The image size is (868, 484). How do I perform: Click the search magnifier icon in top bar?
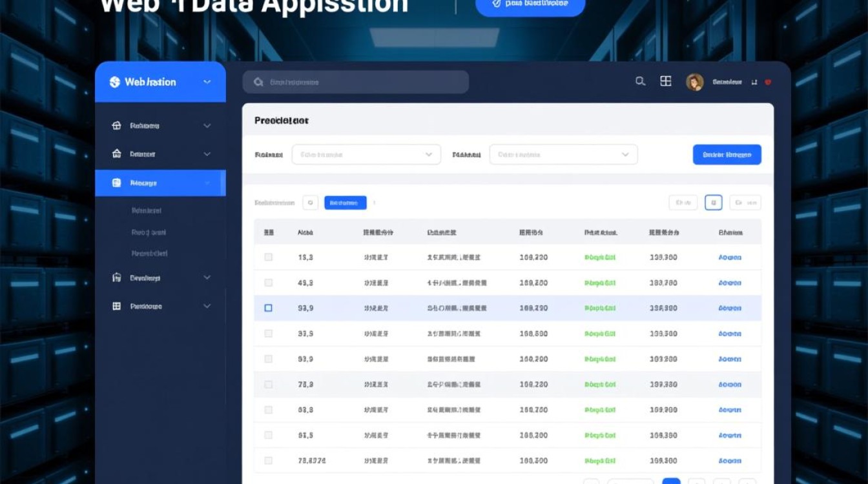point(640,82)
